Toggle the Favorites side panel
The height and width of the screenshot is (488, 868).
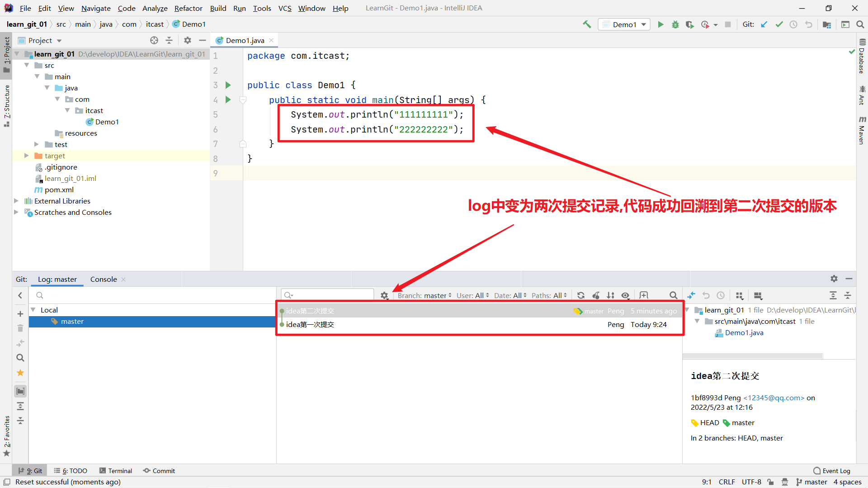click(x=7, y=436)
